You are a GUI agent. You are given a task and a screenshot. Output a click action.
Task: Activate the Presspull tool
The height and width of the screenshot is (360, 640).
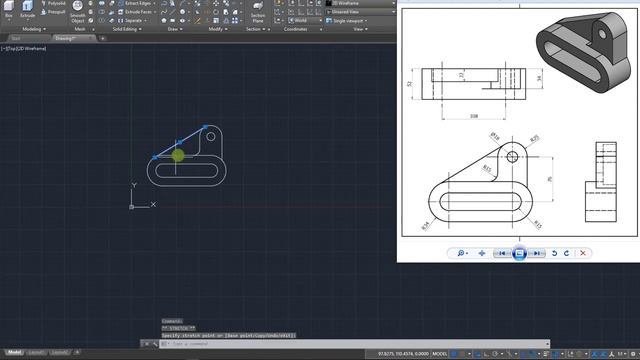point(53,12)
